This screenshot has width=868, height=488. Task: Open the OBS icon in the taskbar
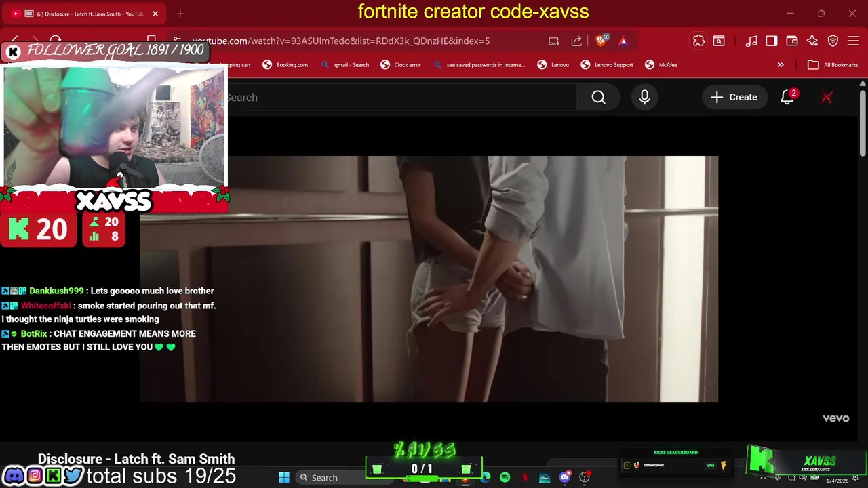click(x=585, y=478)
